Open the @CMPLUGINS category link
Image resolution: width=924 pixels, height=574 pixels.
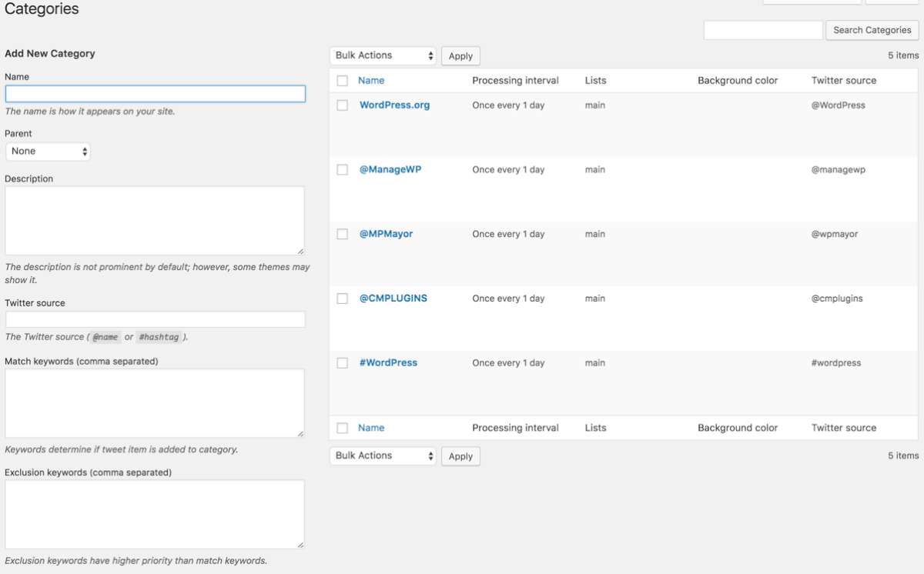[x=393, y=299]
